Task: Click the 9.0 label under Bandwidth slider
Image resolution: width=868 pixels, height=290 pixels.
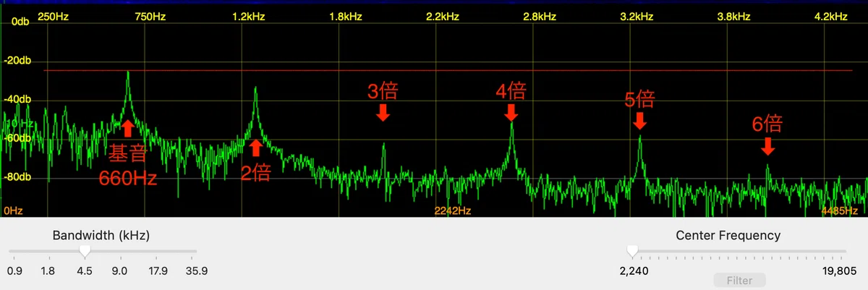Action: click(119, 271)
